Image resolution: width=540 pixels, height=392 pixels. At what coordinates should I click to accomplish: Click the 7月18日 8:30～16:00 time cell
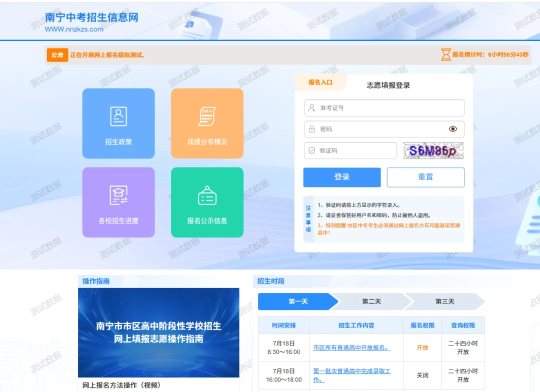coord(284,347)
